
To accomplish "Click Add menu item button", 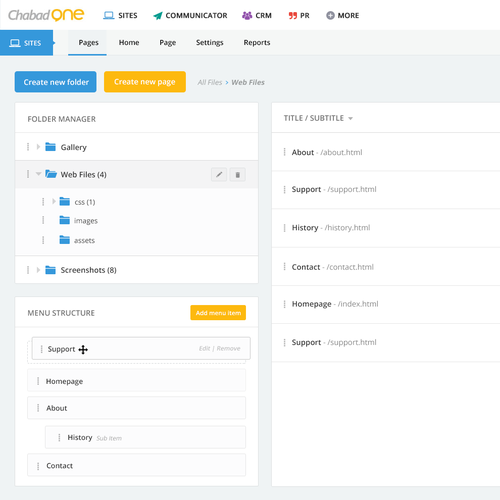I will [218, 313].
